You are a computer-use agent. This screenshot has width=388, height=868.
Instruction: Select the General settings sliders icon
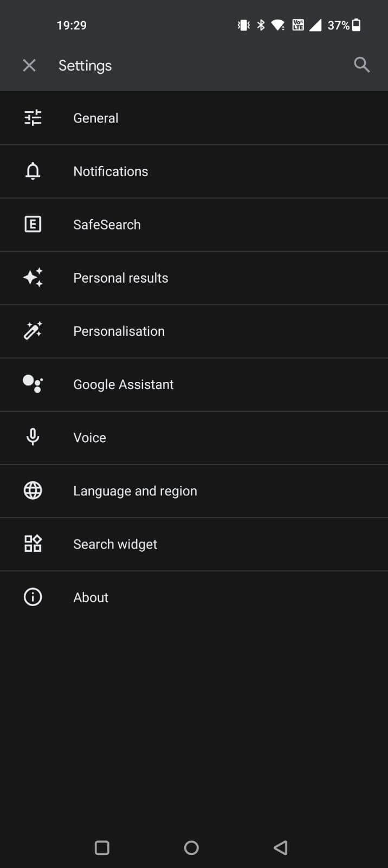click(x=33, y=118)
